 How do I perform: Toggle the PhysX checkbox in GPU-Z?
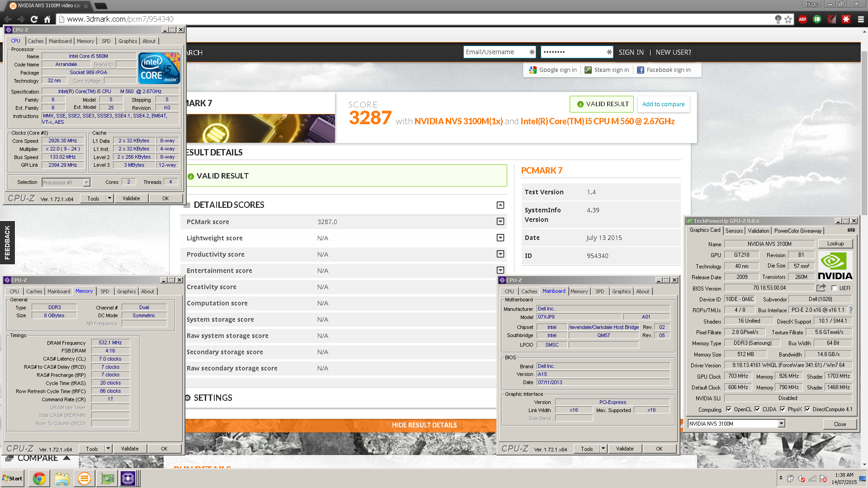783,409
